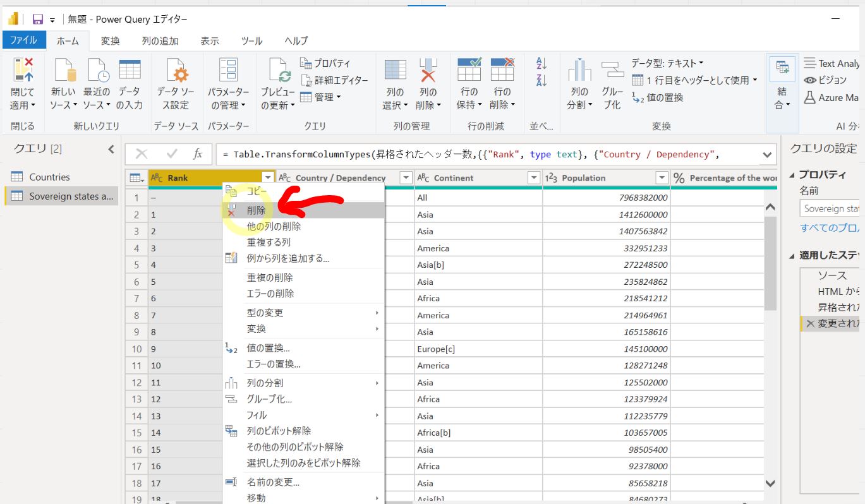This screenshot has width=865, height=504.
Task: Choose Remove Duplicates (重複の削除)
Action: (x=304, y=277)
